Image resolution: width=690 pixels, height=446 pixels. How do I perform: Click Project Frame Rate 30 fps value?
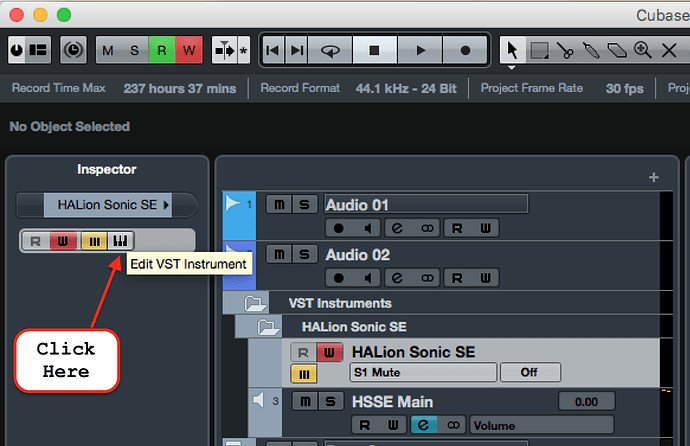pyautogui.click(x=624, y=88)
